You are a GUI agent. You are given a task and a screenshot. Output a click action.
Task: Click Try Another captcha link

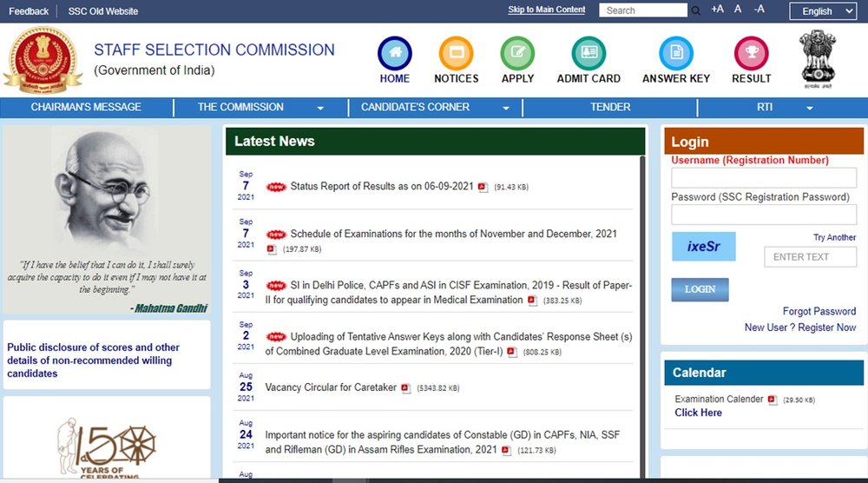click(834, 237)
